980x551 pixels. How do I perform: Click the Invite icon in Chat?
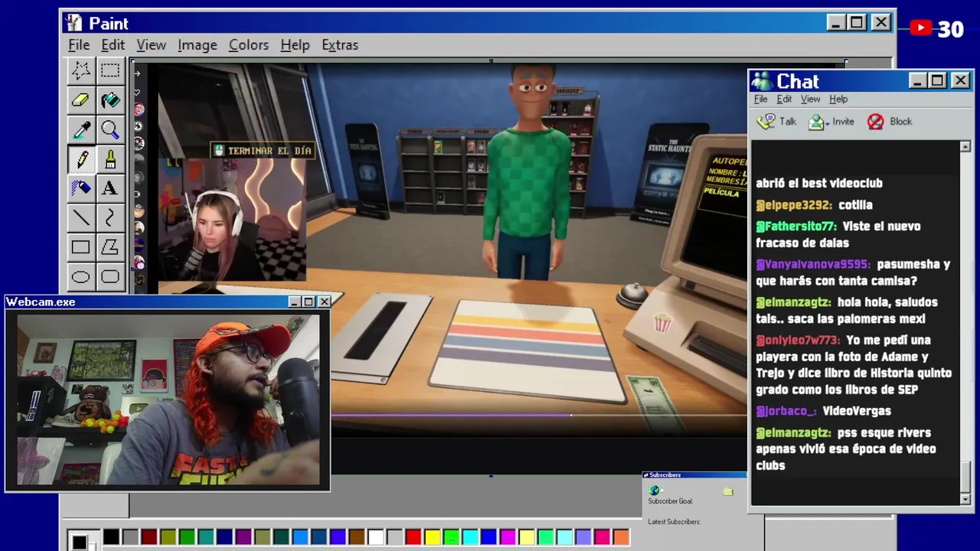817,122
